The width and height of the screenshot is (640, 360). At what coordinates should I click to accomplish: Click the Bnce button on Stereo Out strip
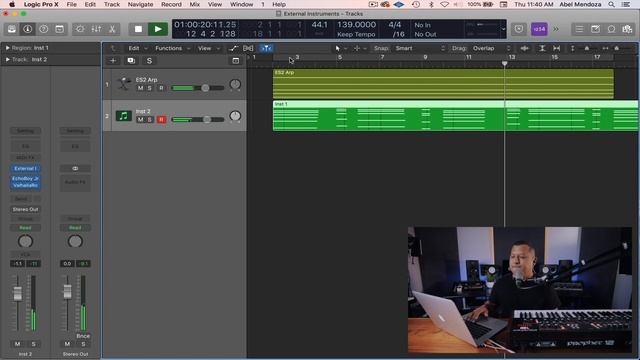[x=83, y=336]
